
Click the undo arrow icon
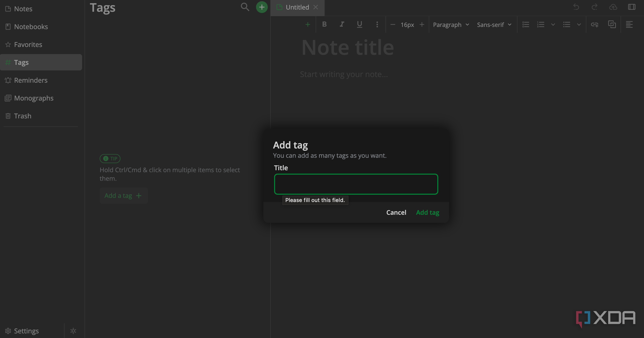point(576,7)
